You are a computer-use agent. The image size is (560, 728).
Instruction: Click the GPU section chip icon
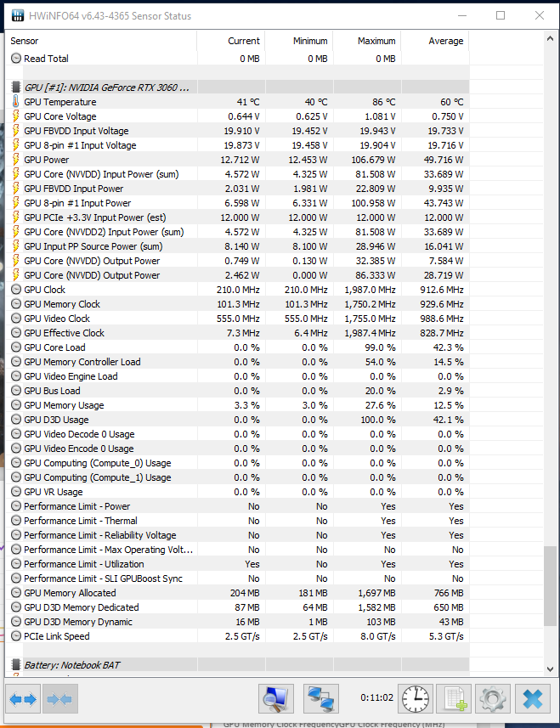point(16,87)
